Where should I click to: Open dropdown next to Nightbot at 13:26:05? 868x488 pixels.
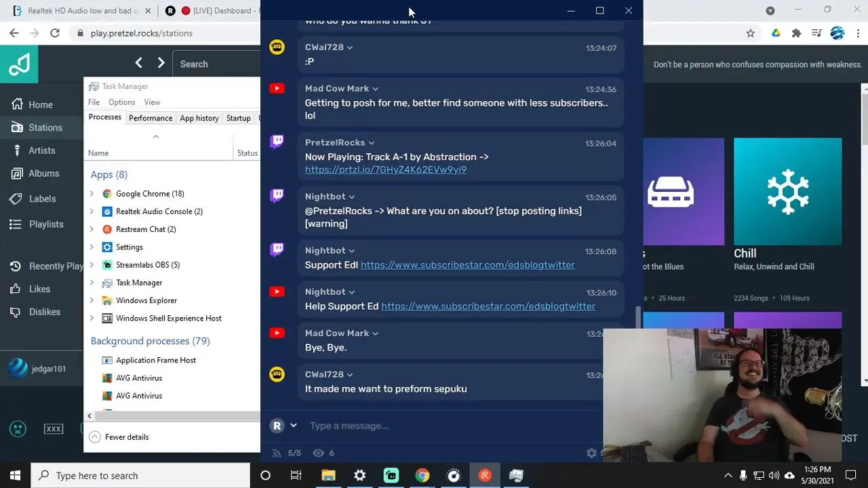pyautogui.click(x=351, y=197)
